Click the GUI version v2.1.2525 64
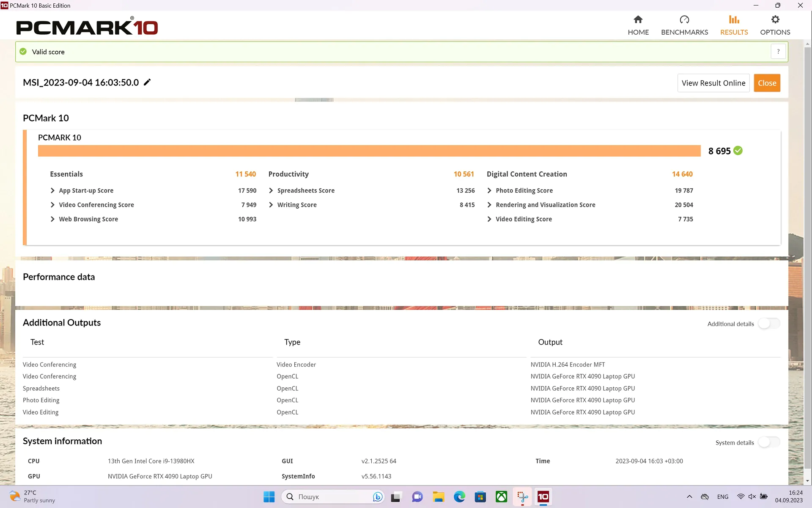 click(379, 461)
